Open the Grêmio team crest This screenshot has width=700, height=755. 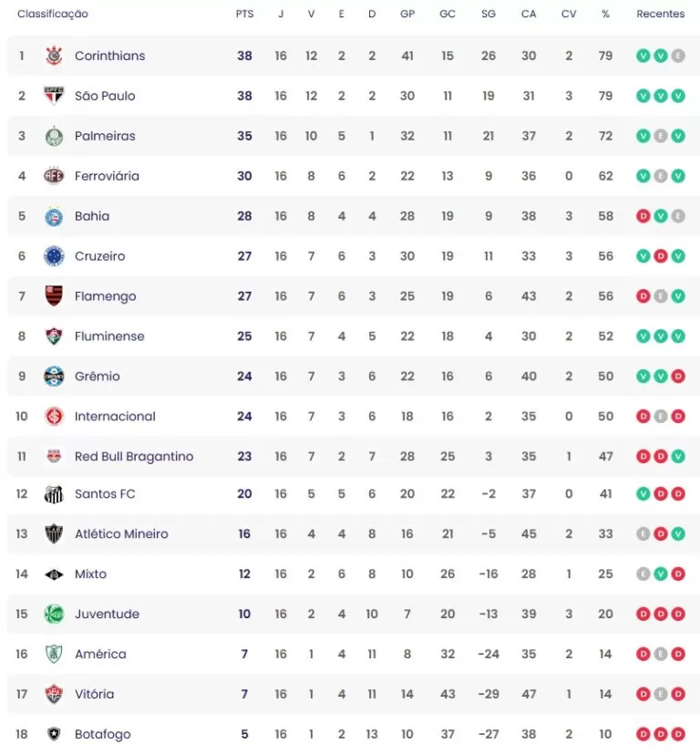click(54, 376)
